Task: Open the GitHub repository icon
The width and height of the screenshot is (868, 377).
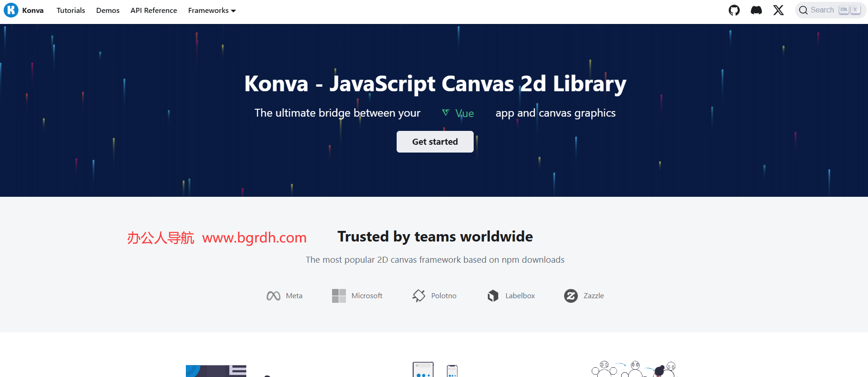Action: 734,10
